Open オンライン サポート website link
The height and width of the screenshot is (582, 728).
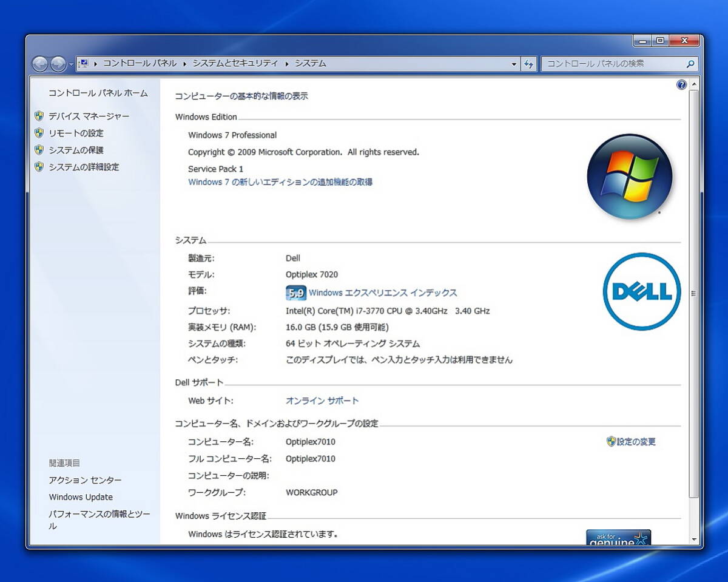322,401
